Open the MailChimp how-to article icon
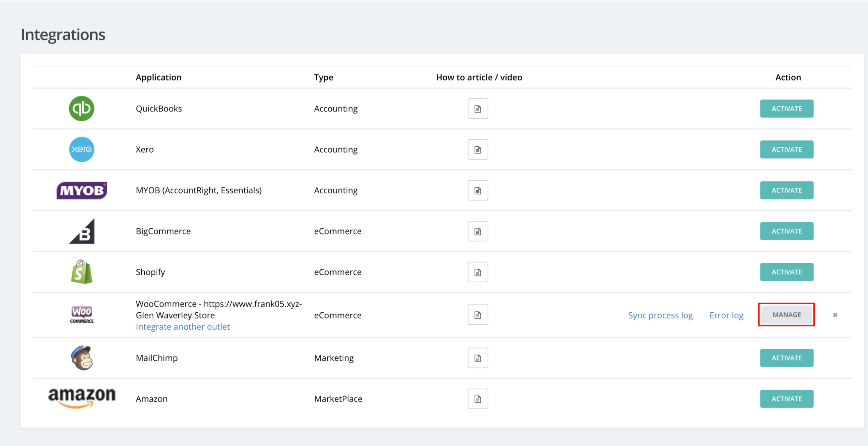This screenshot has height=446, width=868. point(478,358)
